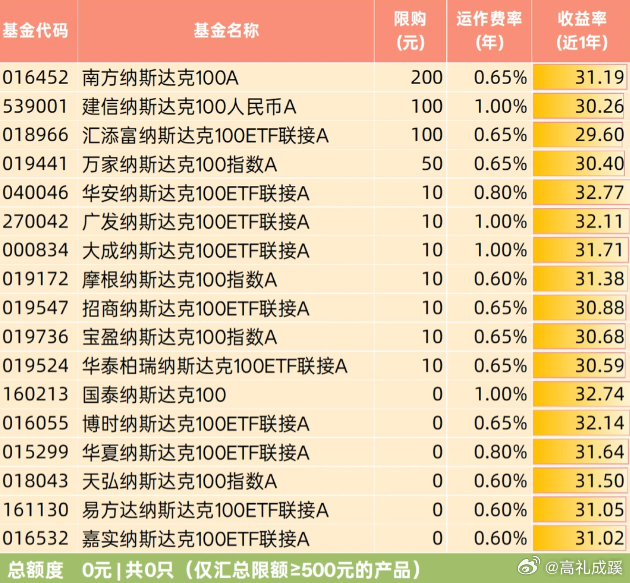Select fund code 019736
The image size is (630, 583).
click(35, 337)
